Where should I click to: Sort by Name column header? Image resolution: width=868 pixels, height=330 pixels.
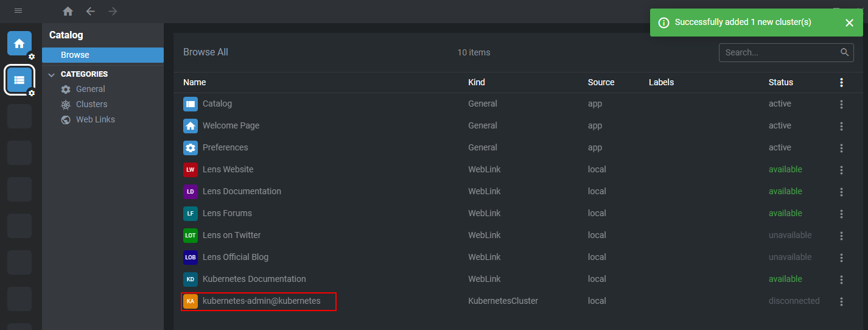[195, 82]
